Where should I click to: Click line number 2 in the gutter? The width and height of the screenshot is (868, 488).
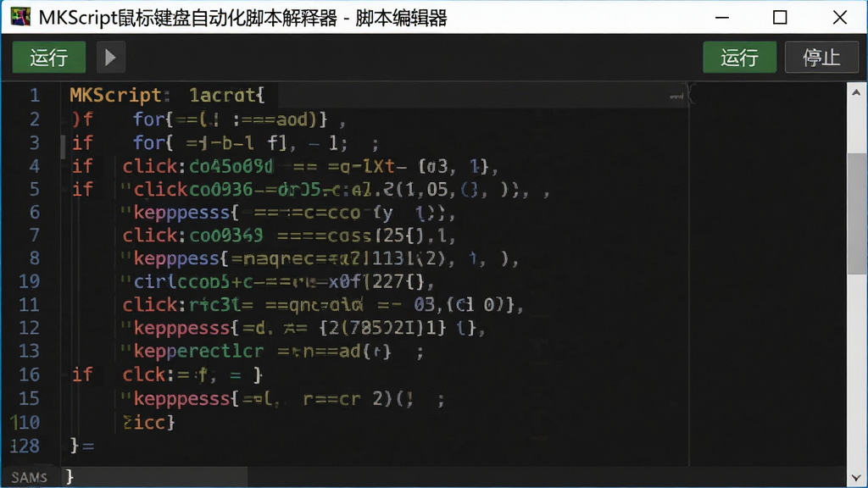(x=35, y=119)
